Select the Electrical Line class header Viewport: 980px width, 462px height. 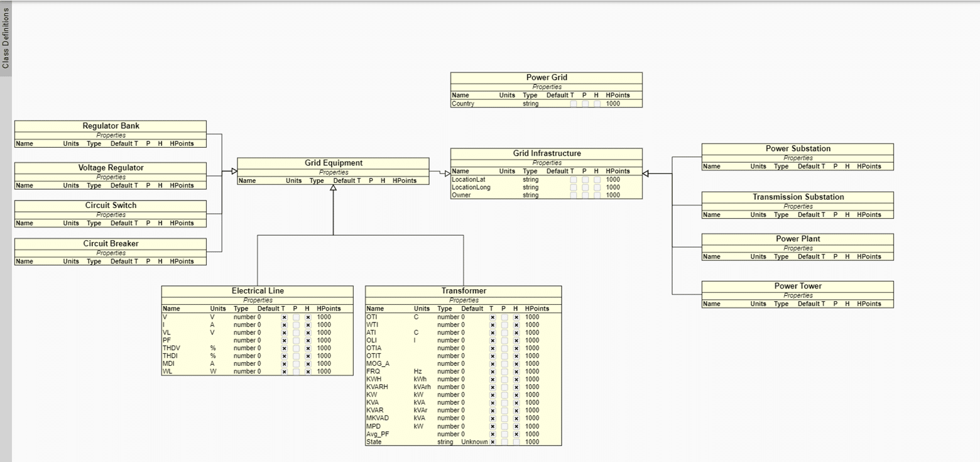pyautogui.click(x=257, y=290)
